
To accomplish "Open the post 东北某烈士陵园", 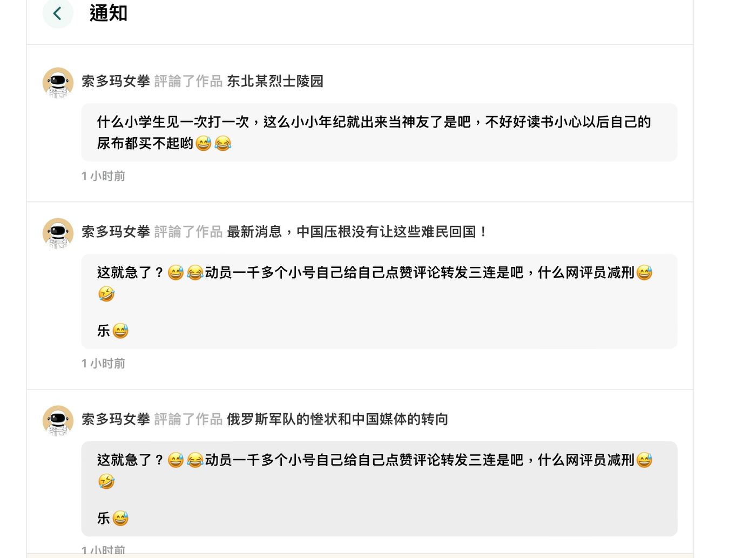I will coord(275,81).
